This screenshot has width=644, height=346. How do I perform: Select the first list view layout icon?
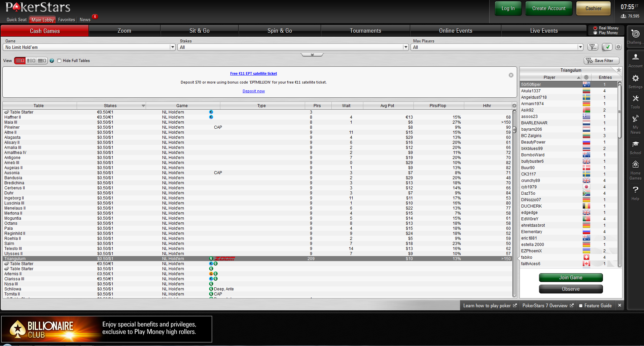coord(20,61)
